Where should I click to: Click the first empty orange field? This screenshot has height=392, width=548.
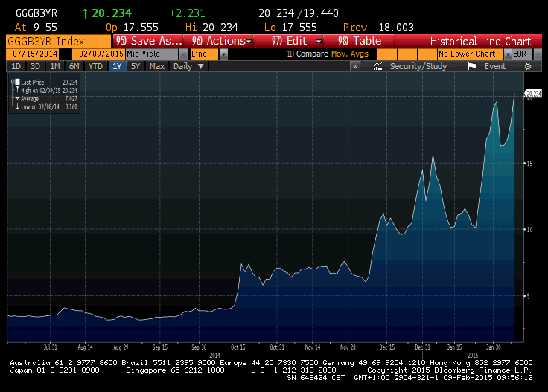tap(387, 54)
